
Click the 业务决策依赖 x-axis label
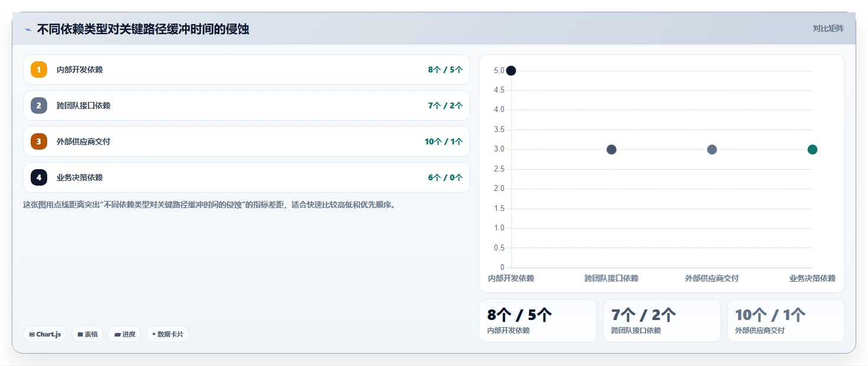click(813, 278)
